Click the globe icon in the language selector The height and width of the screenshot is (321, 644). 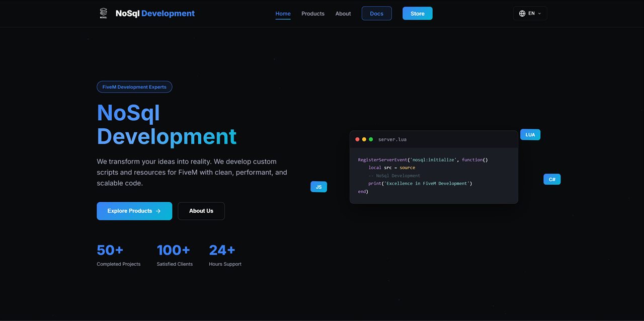point(522,14)
